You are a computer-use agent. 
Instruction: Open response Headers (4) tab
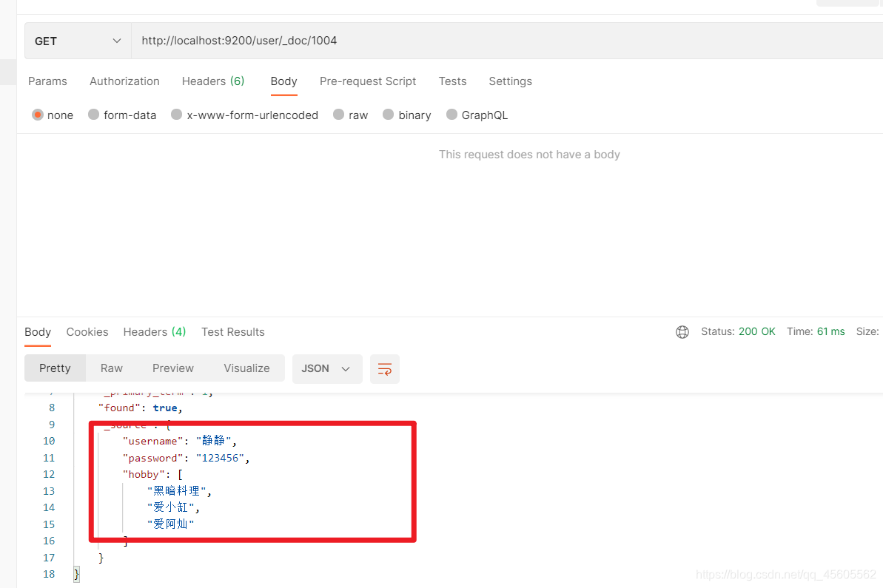pyautogui.click(x=154, y=332)
